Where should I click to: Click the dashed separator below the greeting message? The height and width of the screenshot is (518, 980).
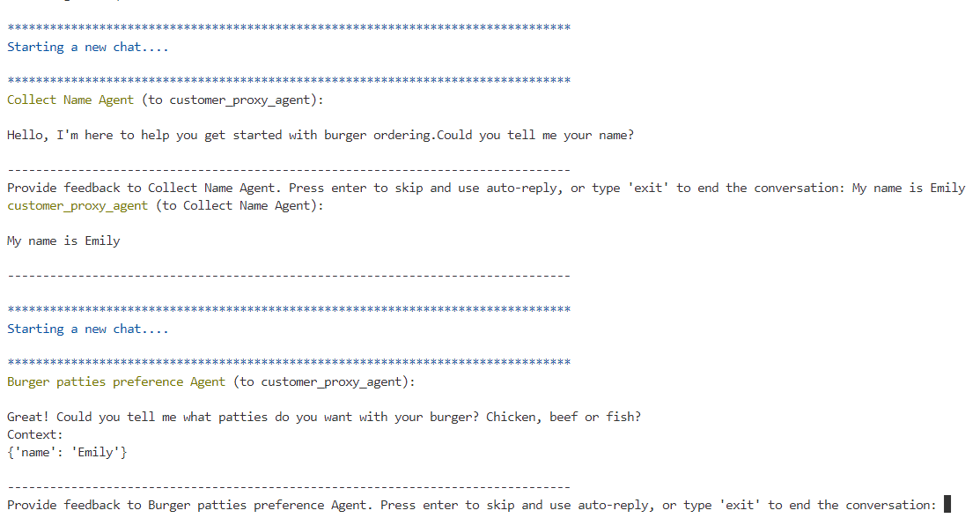[x=289, y=170]
